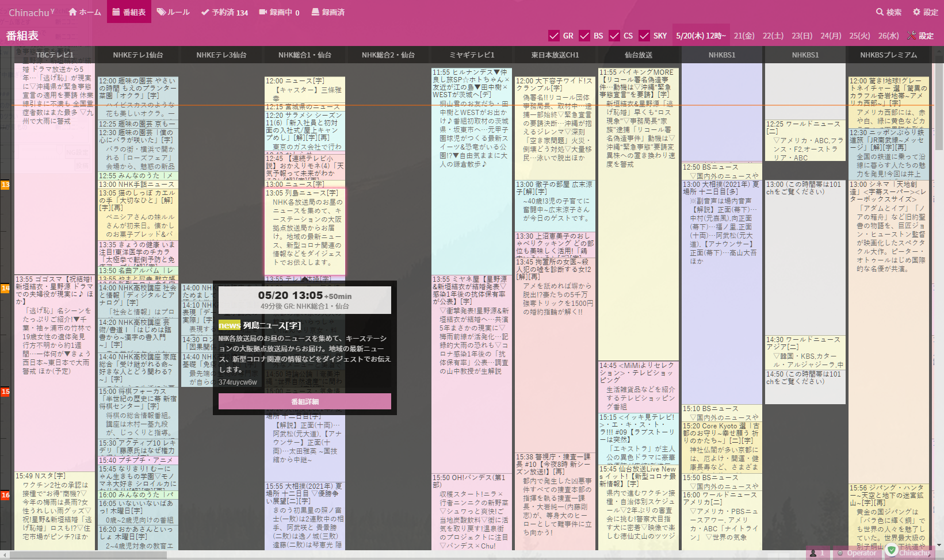Uncheck the GR channel checkbox
Viewport: 944px width, 560px height.
click(x=555, y=35)
